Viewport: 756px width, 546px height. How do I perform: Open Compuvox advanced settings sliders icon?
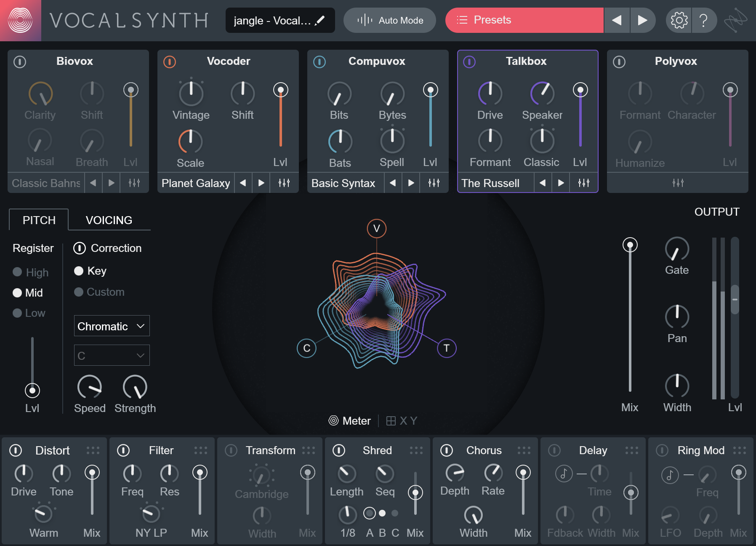point(434,183)
